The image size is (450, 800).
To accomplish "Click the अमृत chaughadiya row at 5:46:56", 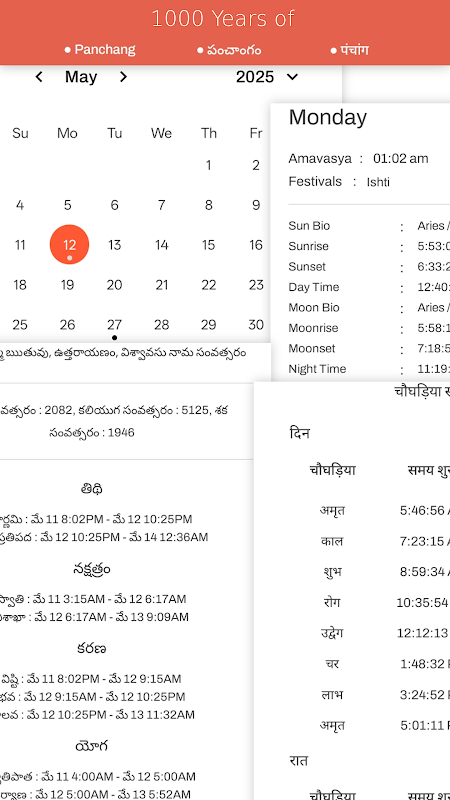I will point(378,510).
